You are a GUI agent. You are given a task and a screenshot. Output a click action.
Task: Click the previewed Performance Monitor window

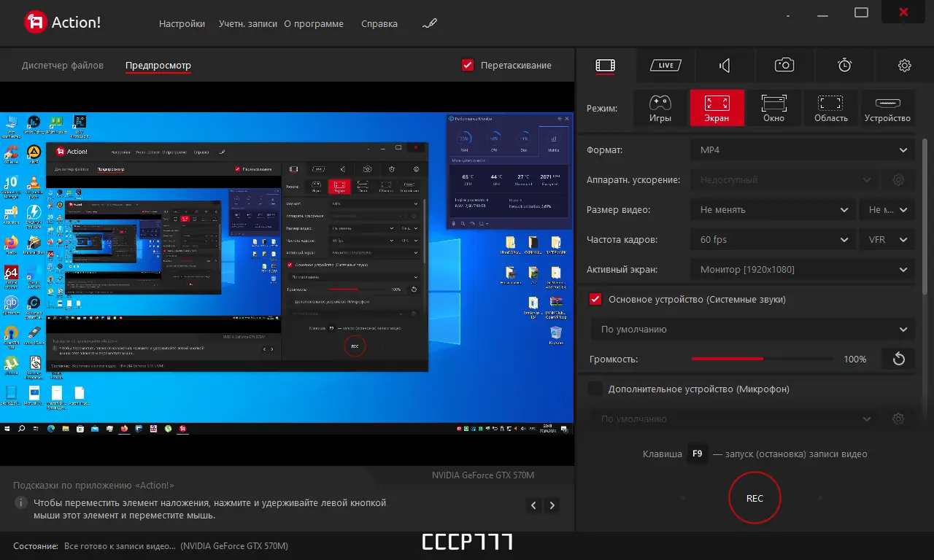click(x=509, y=172)
